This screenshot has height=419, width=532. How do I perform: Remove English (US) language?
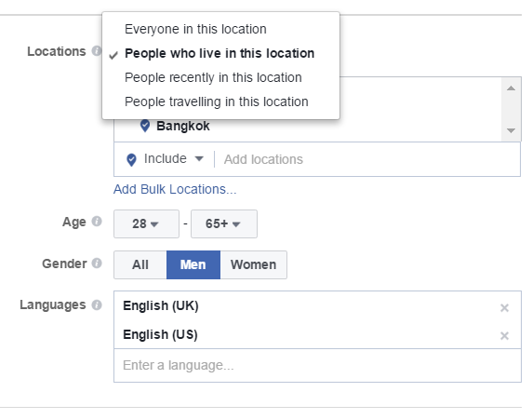click(504, 335)
